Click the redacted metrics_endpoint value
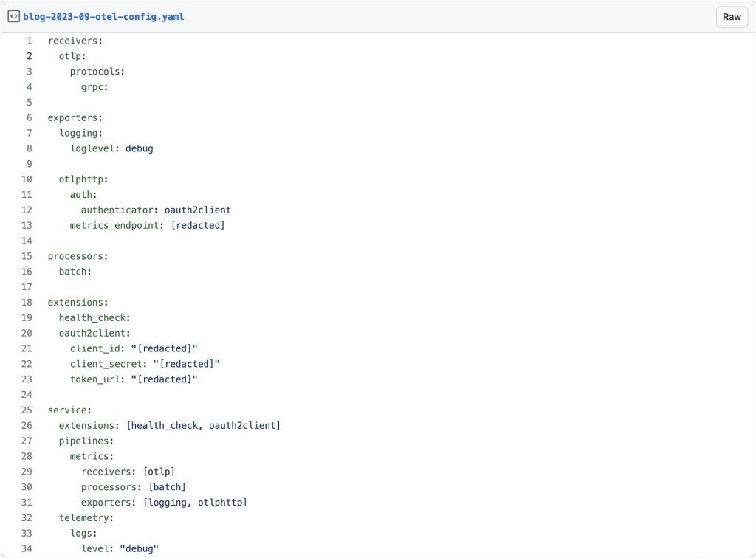The image size is (756, 558). [x=198, y=225]
